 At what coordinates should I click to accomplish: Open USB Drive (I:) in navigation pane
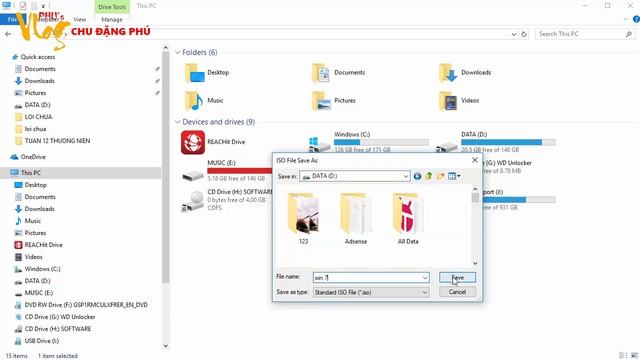tap(41, 341)
